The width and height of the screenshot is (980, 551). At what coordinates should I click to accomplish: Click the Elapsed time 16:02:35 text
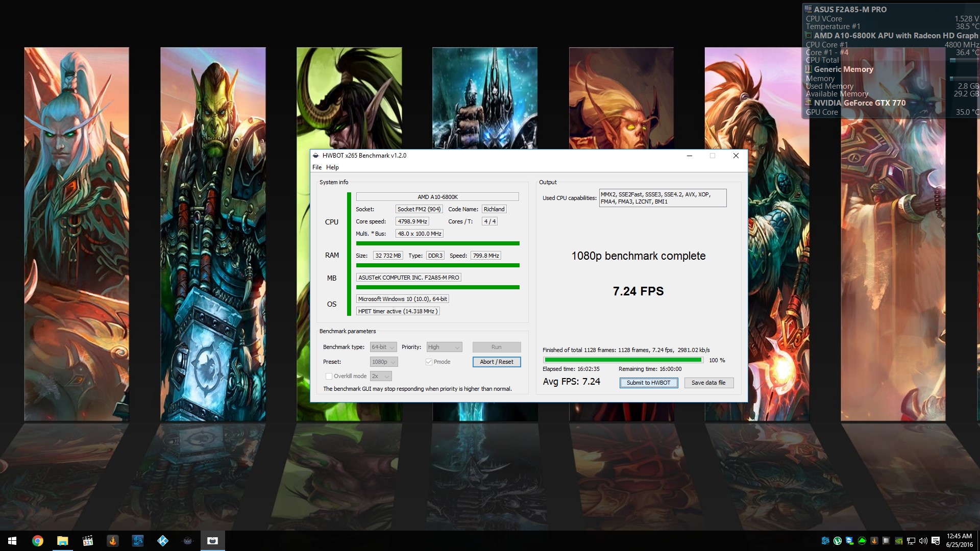point(571,369)
